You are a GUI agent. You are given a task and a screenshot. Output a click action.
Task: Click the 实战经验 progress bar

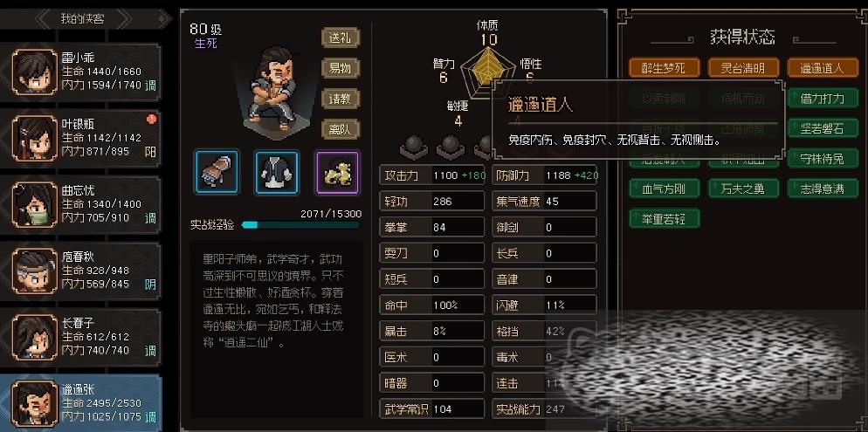tap(301, 225)
